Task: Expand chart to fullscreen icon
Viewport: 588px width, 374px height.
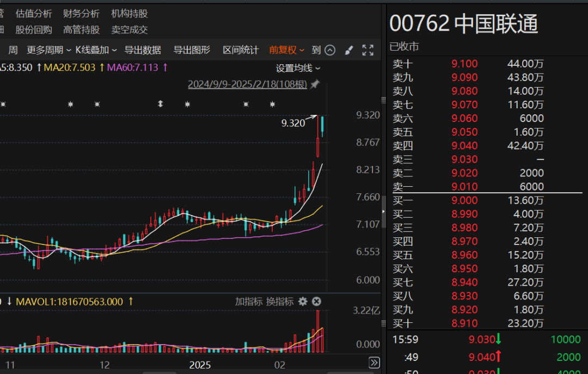Action: point(368,50)
